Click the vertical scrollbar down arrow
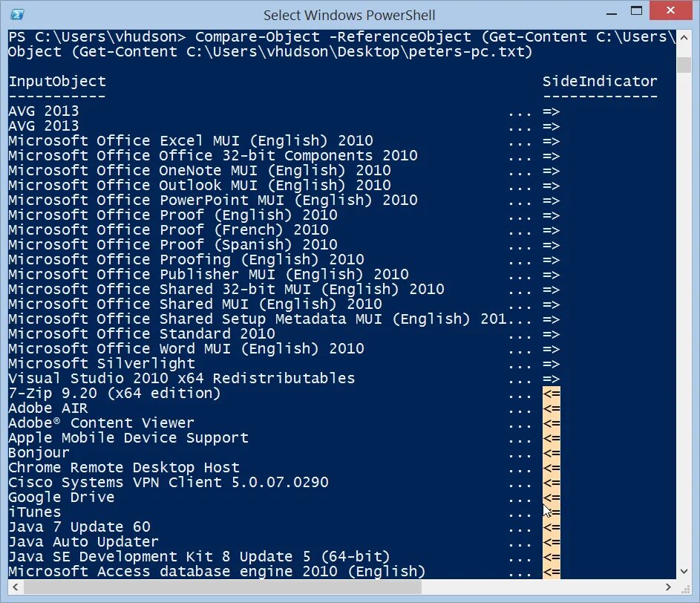This screenshot has width=700, height=603. [684, 571]
